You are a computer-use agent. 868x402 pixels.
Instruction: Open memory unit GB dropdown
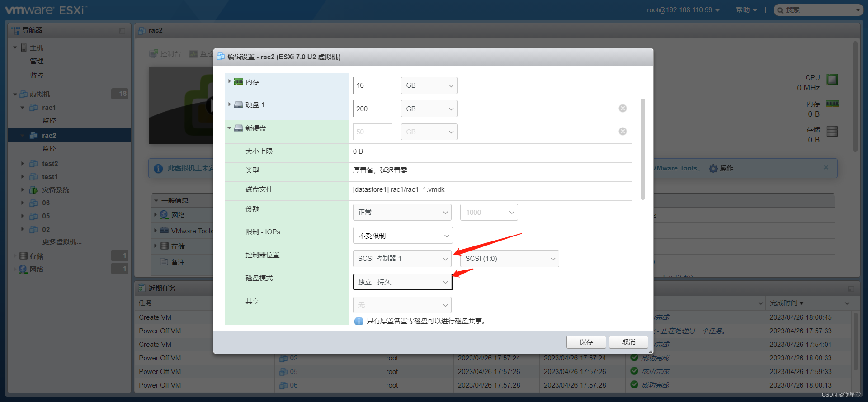point(429,85)
